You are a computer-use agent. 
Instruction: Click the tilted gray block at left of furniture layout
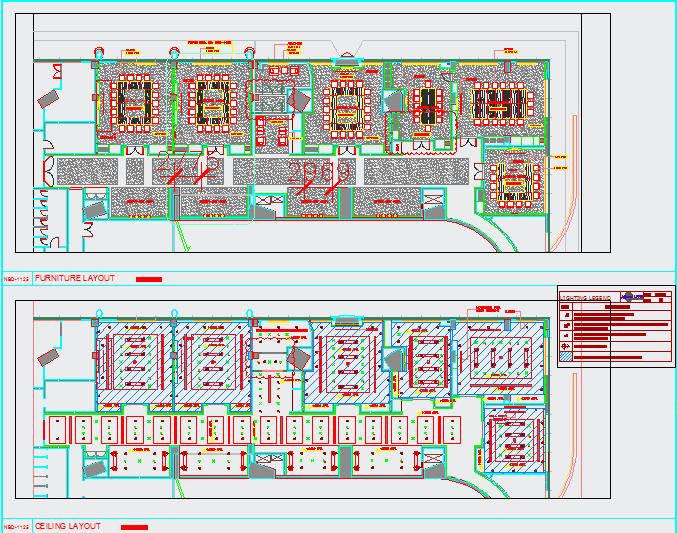click(x=47, y=99)
